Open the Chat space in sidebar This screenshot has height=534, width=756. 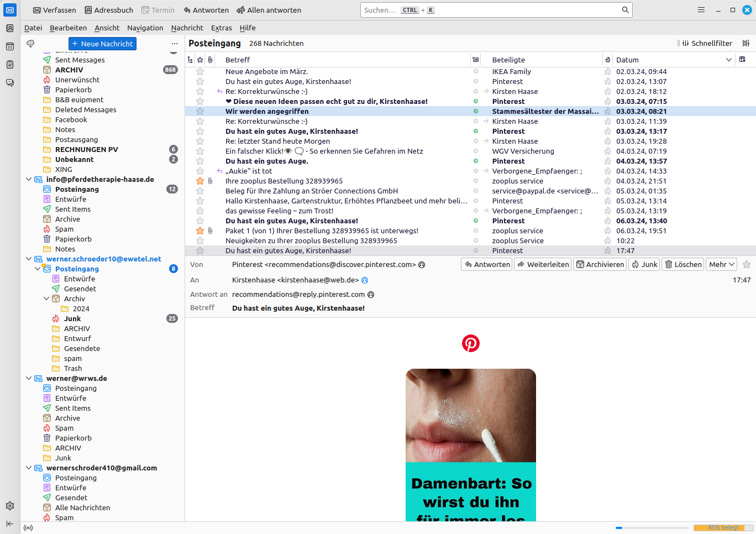click(10, 83)
